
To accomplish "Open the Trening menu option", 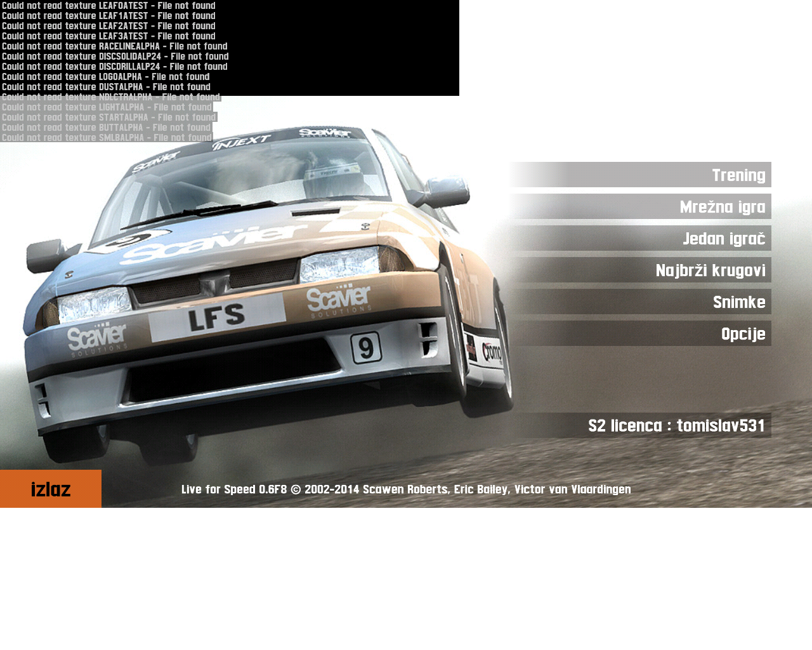I will click(x=639, y=175).
